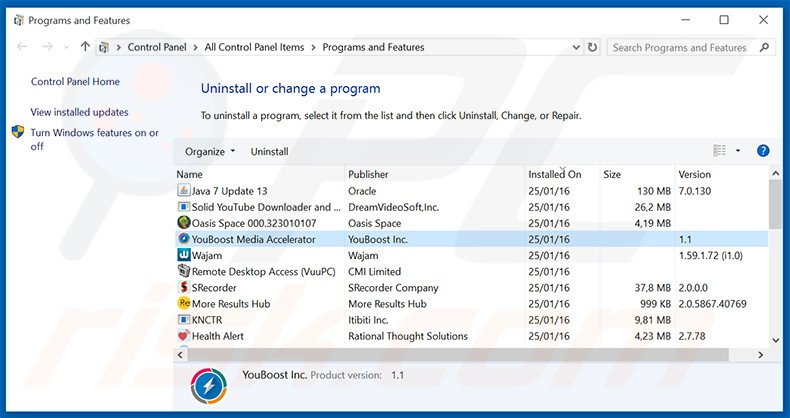Click the Health Alert heart icon
Image resolution: width=790 pixels, height=418 pixels.
pos(184,335)
